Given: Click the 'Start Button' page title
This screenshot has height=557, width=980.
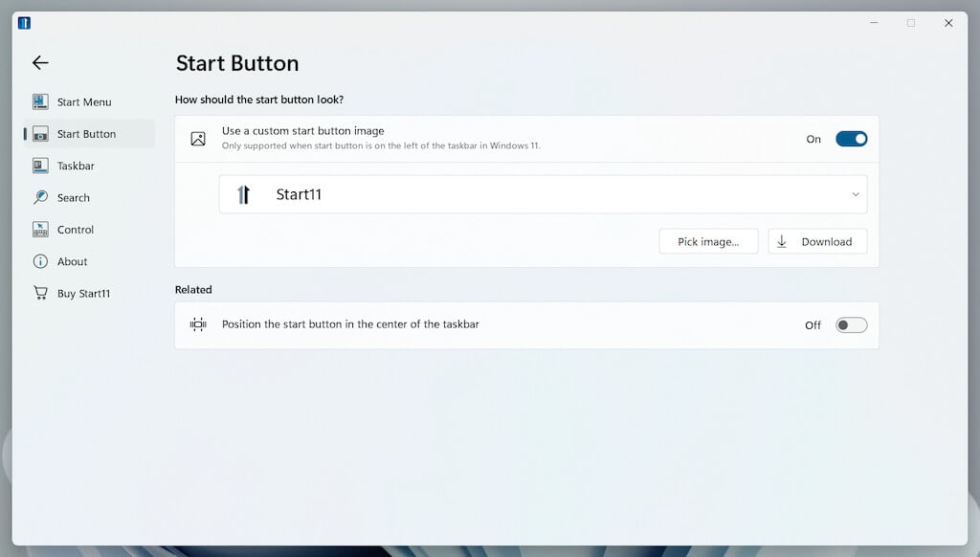Looking at the screenshot, I should click(x=237, y=63).
